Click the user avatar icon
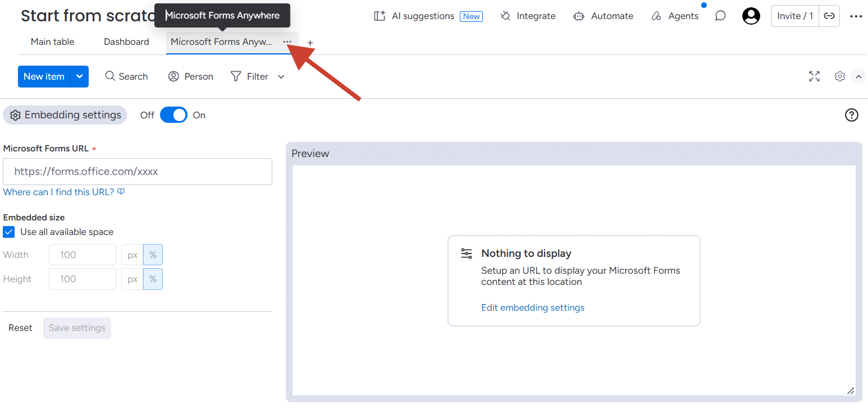This screenshot has width=868, height=410. 751,16
